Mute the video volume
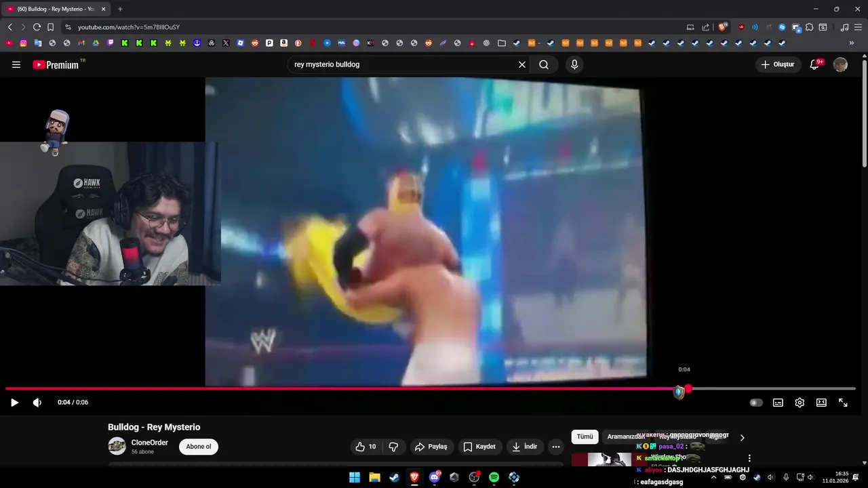Screen dimensions: 868x488 tap(37, 403)
